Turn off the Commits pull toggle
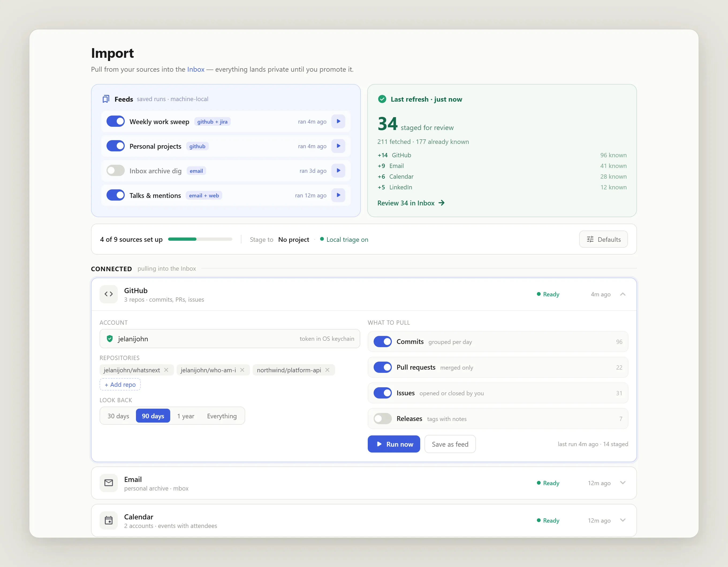Screen dimensions: 728x567 pos(383,342)
